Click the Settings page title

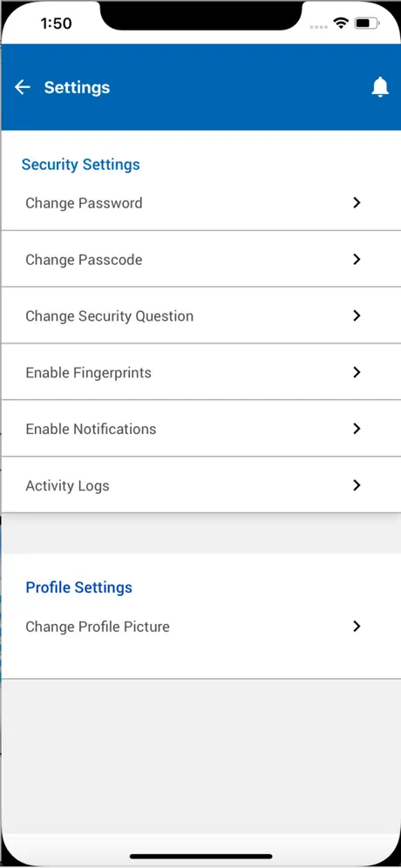(x=77, y=87)
